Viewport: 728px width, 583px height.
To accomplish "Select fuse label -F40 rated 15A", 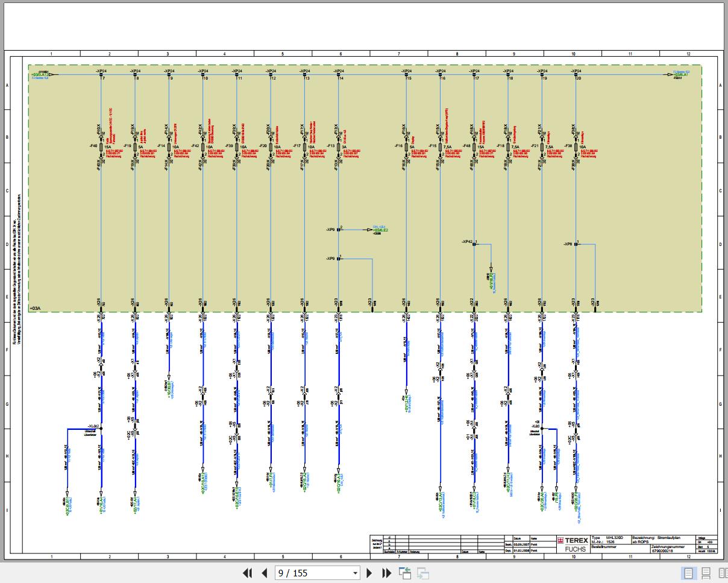I will coord(93,146).
